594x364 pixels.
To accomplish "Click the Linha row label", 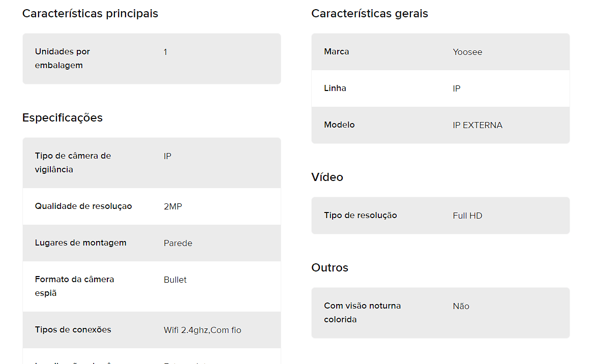I will (335, 88).
